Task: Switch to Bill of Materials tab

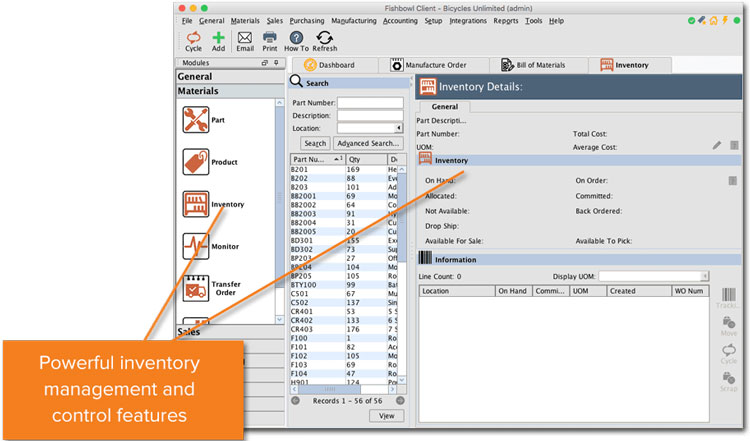Action: pos(539,65)
